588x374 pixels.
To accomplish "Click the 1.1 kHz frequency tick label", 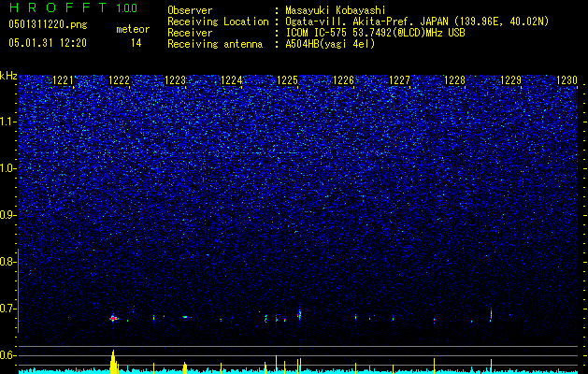I will [x=8, y=122].
